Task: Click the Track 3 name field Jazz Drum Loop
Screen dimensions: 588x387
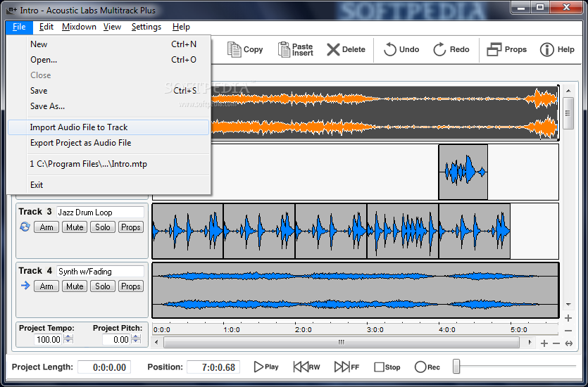Action: point(100,212)
